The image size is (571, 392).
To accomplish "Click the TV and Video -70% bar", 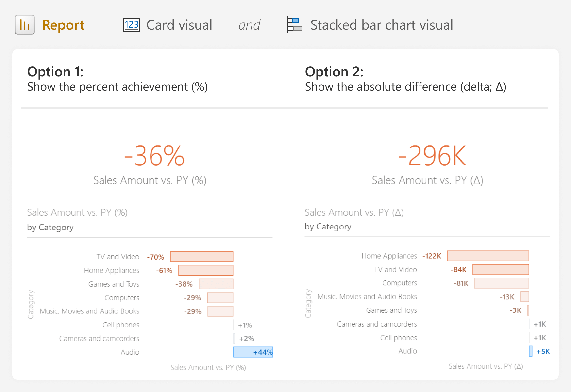I will [202, 257].
